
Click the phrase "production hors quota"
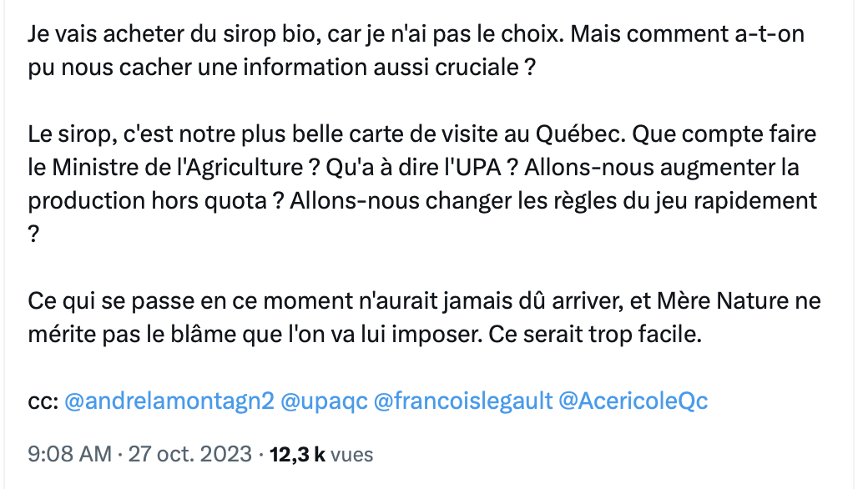pos(147,201)
